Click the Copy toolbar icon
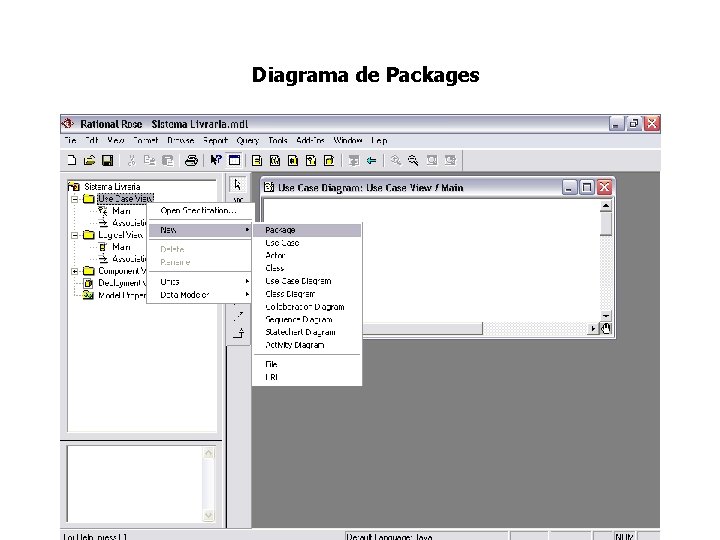 click(x=149, y=160)
